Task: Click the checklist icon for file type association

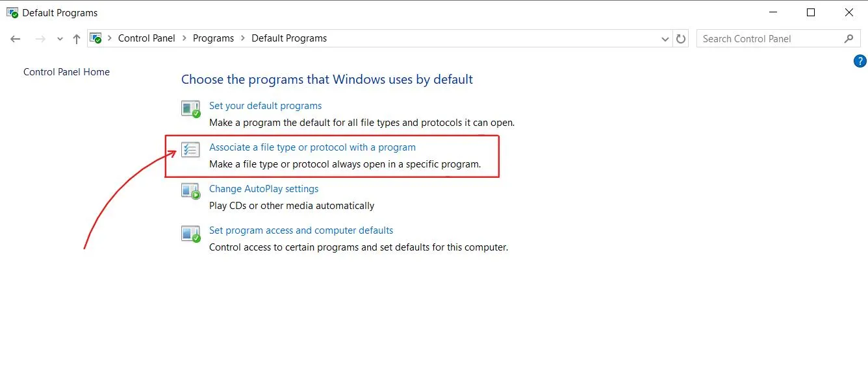Action: [x=190, y=150]
